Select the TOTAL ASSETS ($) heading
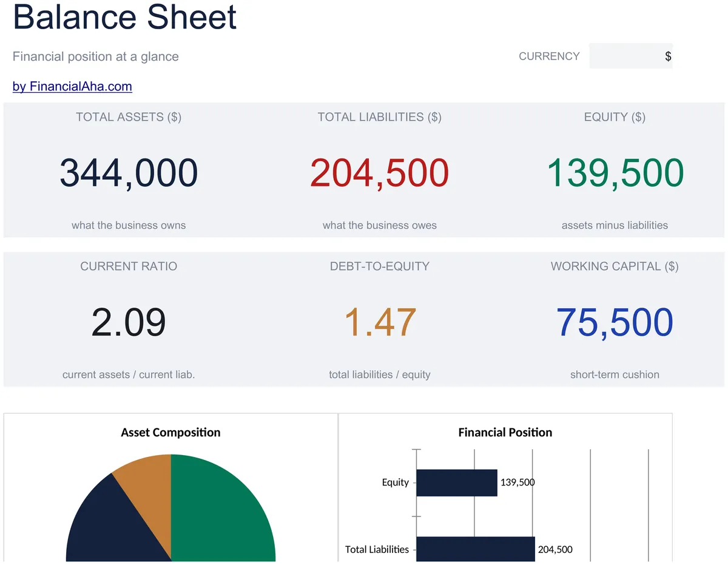Viewport: 728px width, 565px height. [x=129, y=117]
